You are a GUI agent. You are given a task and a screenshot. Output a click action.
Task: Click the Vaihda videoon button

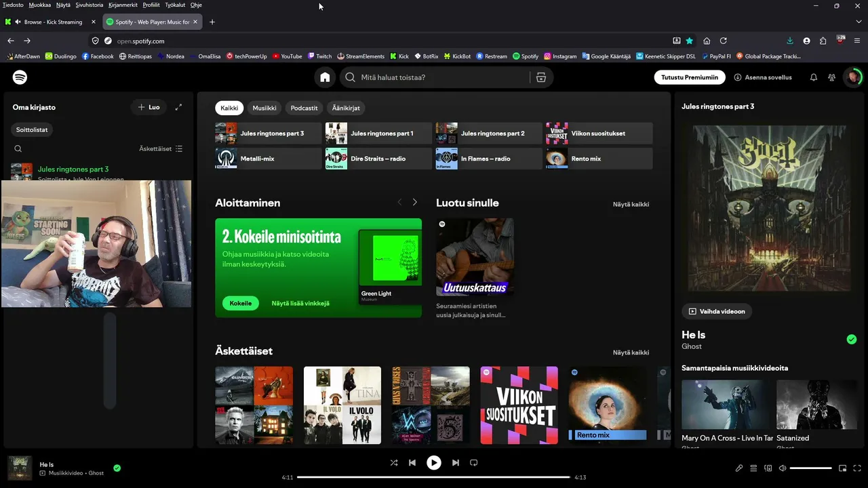coord(717,311)
